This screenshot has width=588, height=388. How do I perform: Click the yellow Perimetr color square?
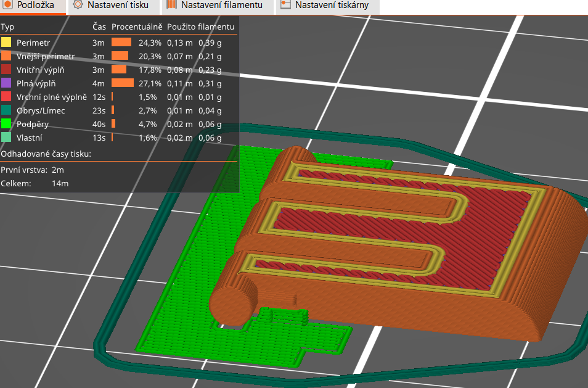tap(7, 42)
